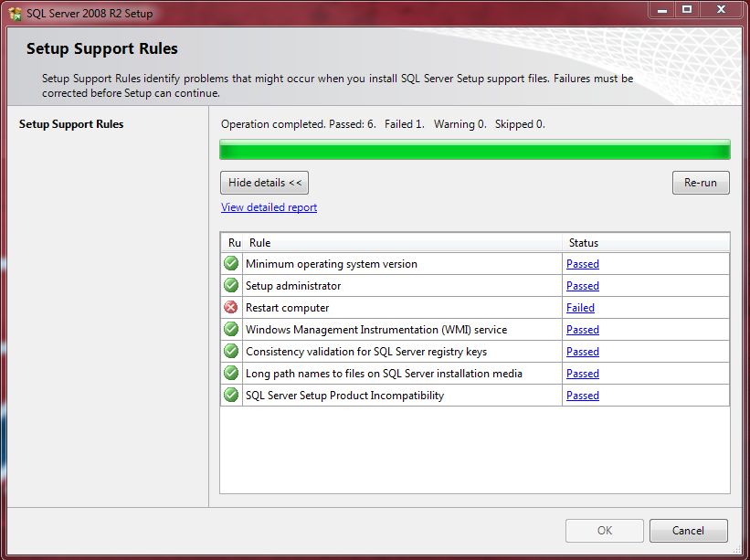This screenshot has height=560, width=750.
Task: Click the check icon for the Long path names rule
Action: (231, 374)
